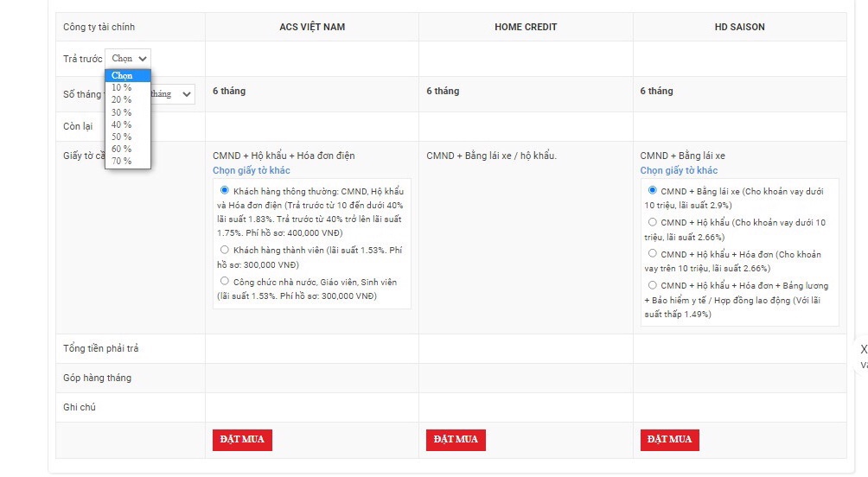868x477 pixels.
Task: Select Khách hàng thành viên radio option
Action: point(224,250)
